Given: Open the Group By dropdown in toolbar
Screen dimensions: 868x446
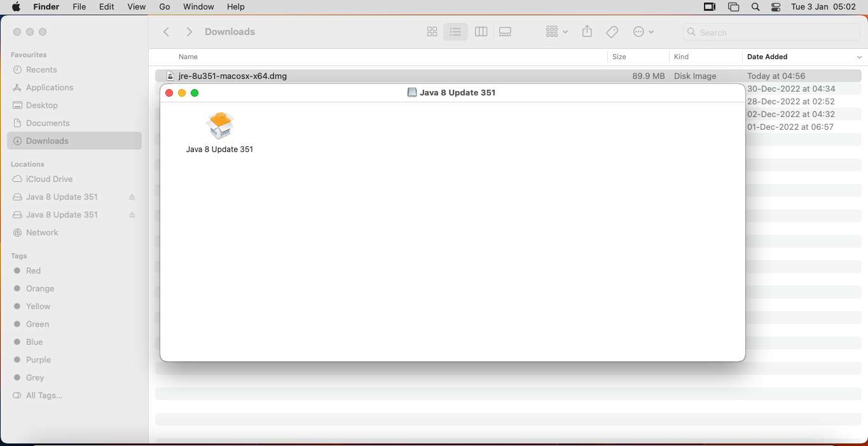Looking at the screenshot, I should pos(556,32).
